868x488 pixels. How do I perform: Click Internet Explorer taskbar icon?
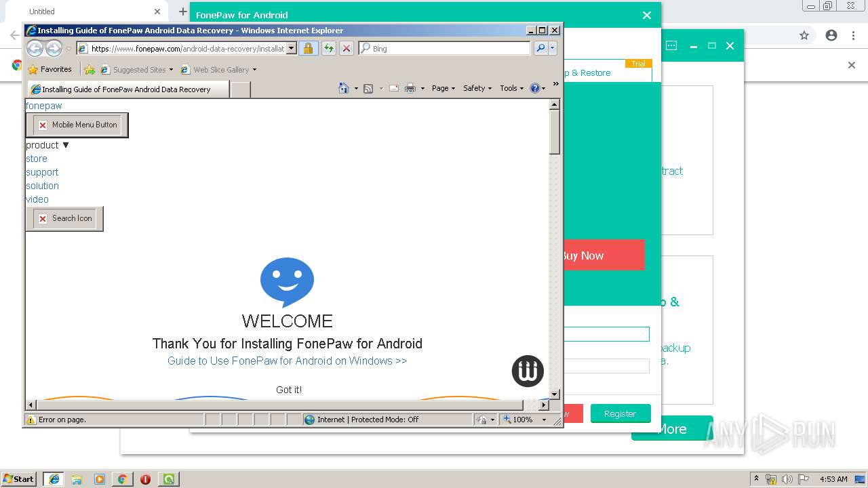(54, 479)
